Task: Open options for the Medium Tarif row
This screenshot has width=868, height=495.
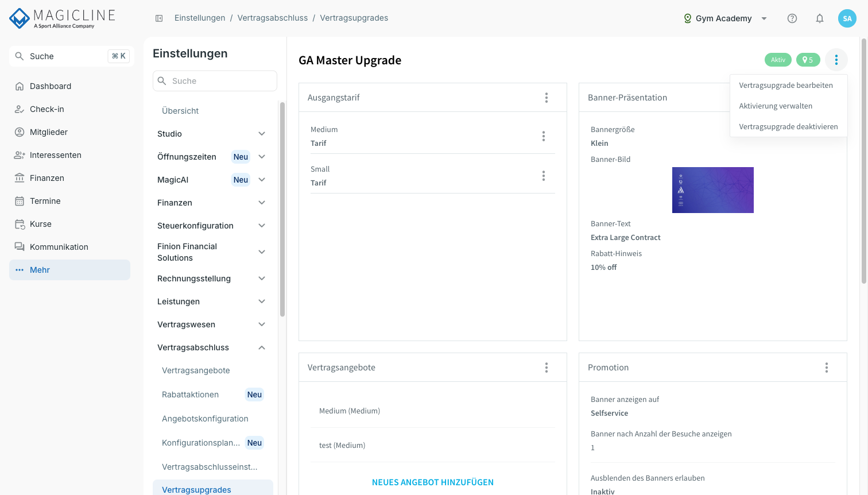Action: point(544,136)
